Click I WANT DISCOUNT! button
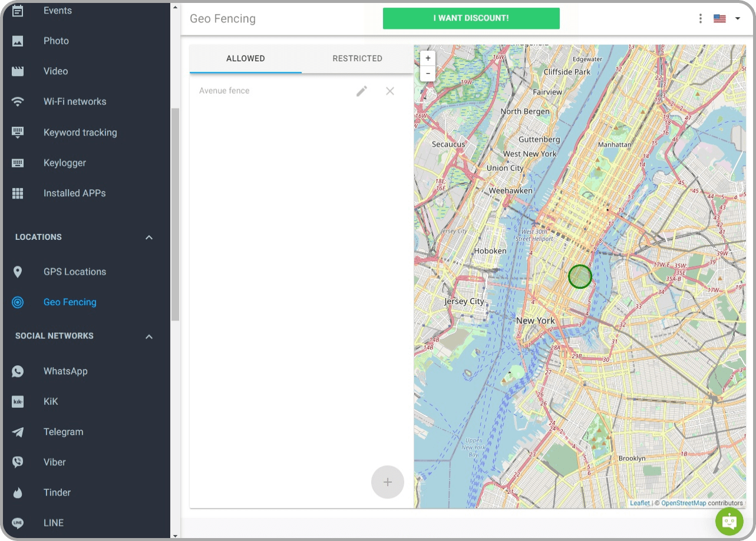756x541 pixels. [471, 18]
